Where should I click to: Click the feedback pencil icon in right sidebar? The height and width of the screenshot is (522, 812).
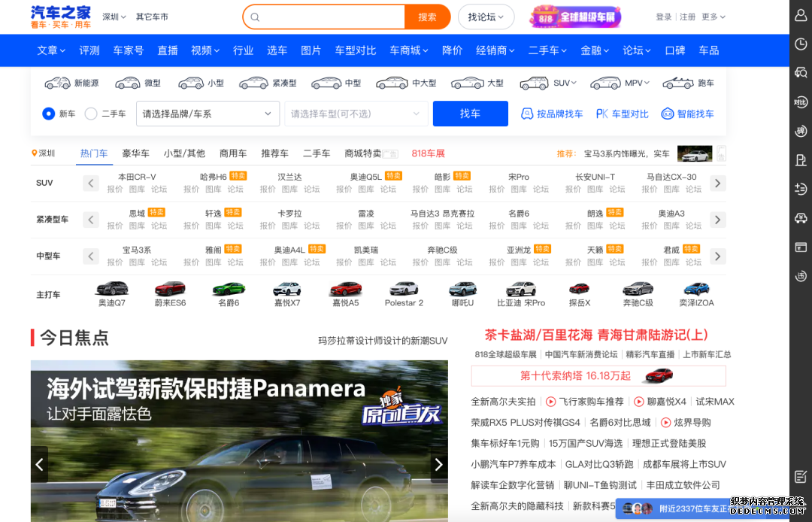click(800, 476)
